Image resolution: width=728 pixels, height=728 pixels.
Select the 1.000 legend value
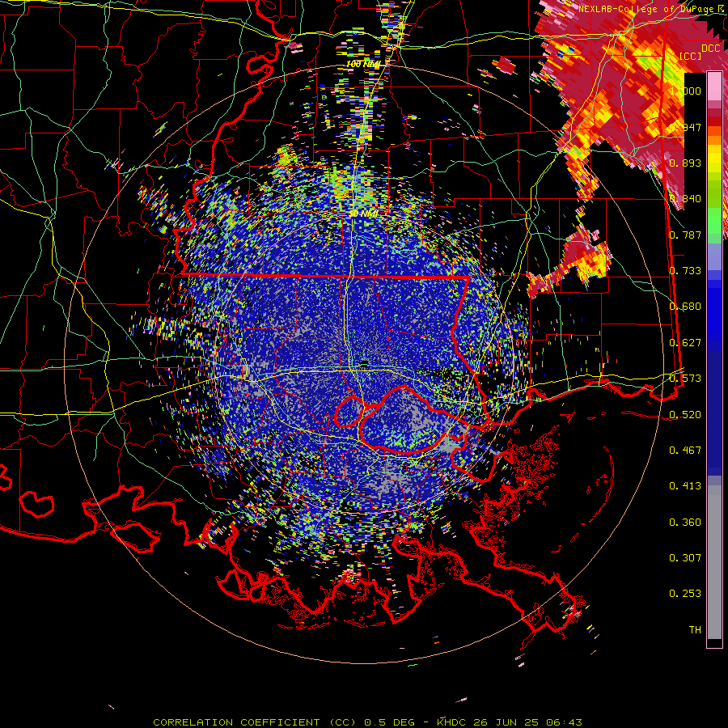[685, 91]
